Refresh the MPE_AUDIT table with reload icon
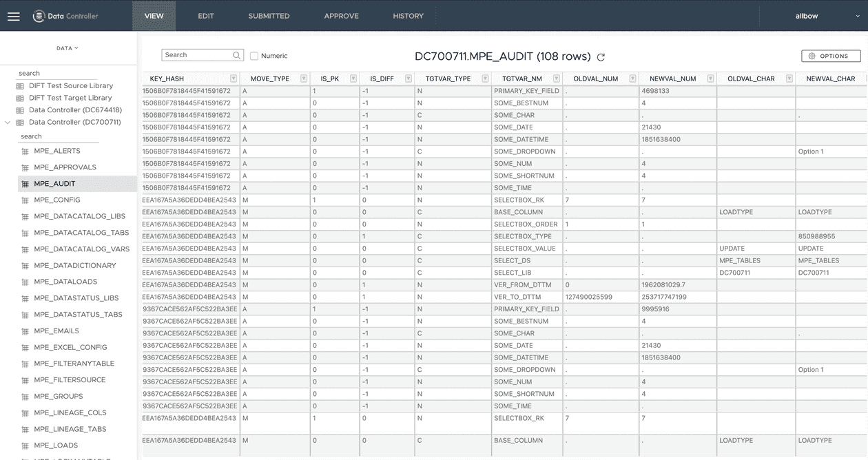The width and height of the screenshot is (868, 460). point(601,57)
